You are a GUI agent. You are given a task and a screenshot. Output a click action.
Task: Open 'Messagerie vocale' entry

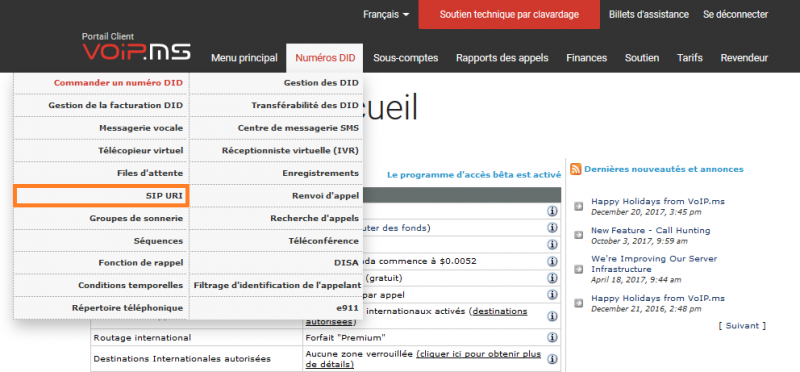pyautogui.click(x=101, y=128)
